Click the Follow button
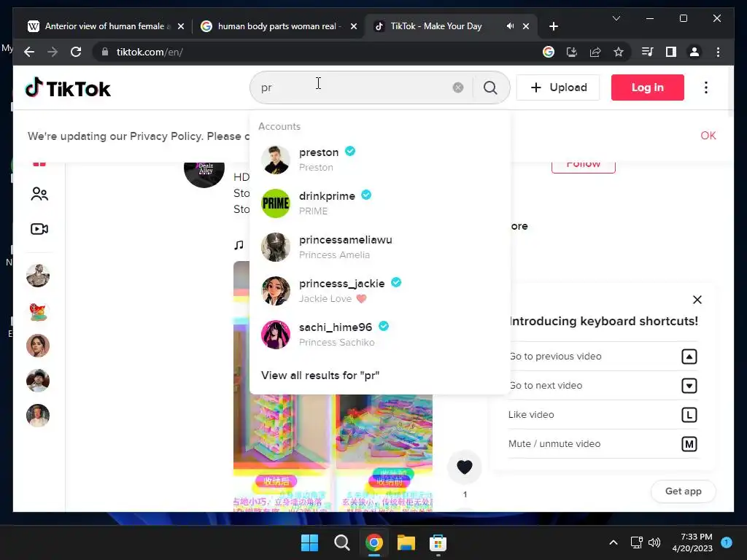The image size is (747, 560). [x=583, y=167]
